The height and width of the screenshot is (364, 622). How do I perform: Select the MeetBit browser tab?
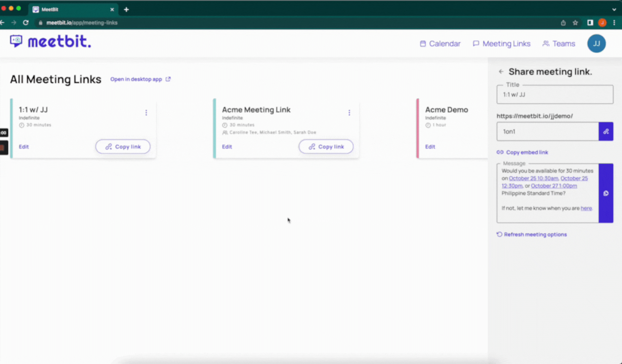[73, 10]
